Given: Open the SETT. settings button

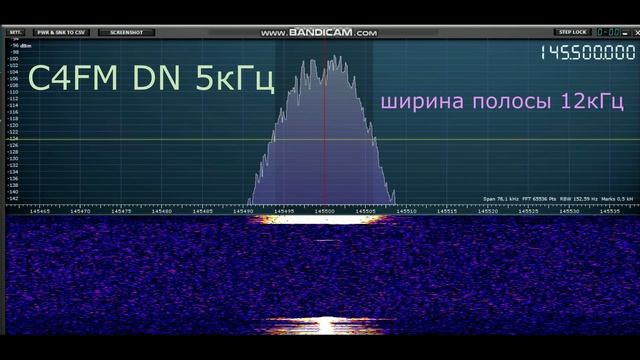Looking at the screenshot, I should (16, 32).
